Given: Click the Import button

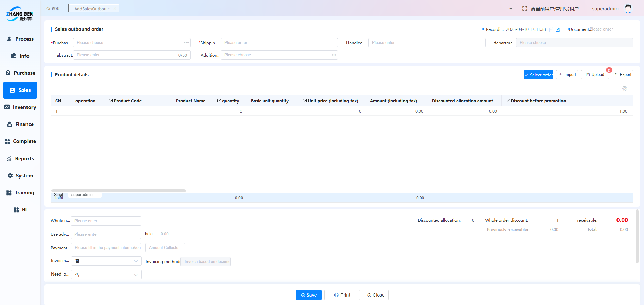Looking at the screenshot, I should [567, 75].
